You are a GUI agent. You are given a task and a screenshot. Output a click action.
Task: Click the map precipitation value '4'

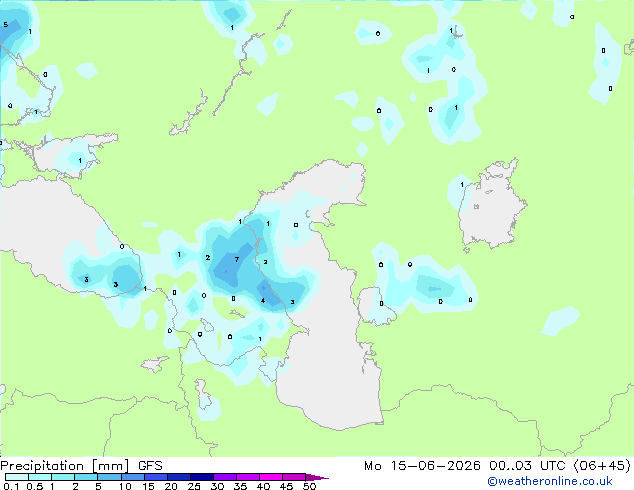[263, 300]
